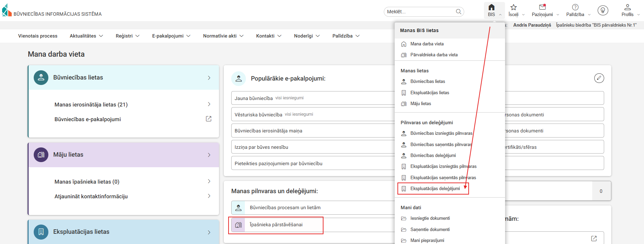Click Jauna būvniecība e-service row
644x244 pixels.
pos(253,98)
